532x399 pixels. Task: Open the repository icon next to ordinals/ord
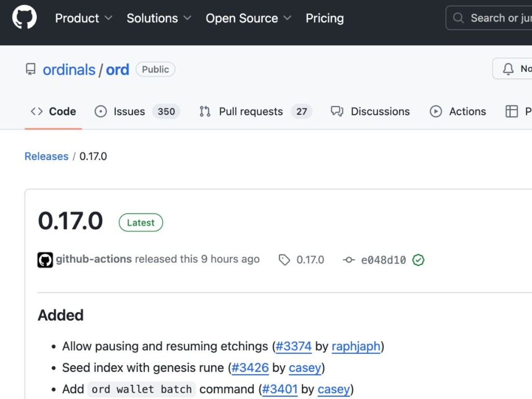[x=31, y=68]
